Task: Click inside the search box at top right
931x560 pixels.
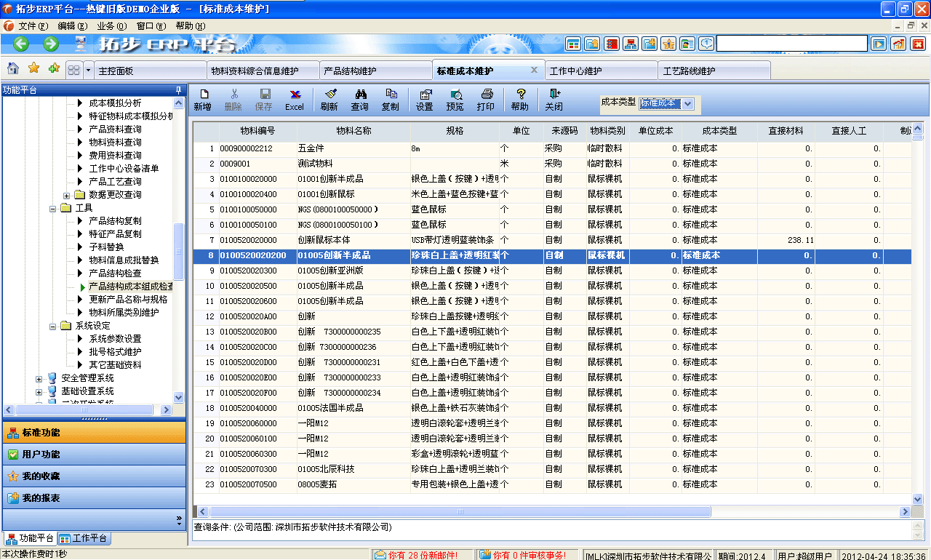Action: point(793,44)
